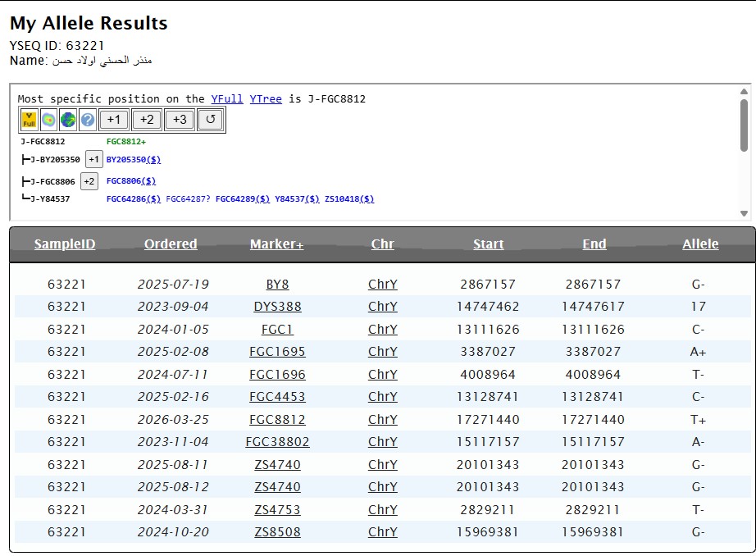Open the YTree link
756x556 pixels.
coord(266,99)
